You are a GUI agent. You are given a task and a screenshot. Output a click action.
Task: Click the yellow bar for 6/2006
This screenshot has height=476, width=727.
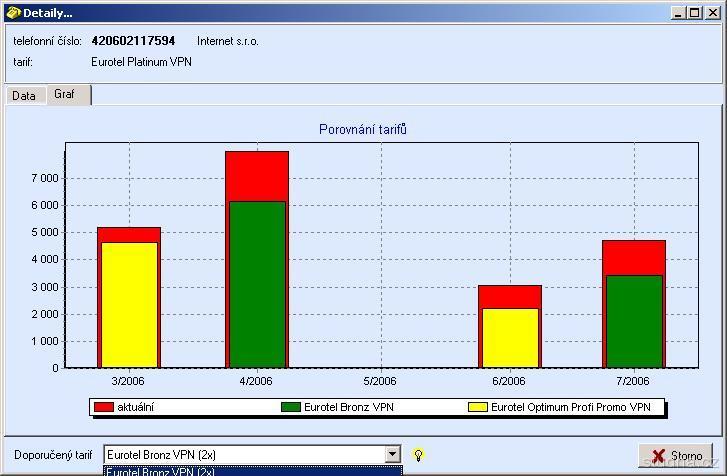point(510,338)
